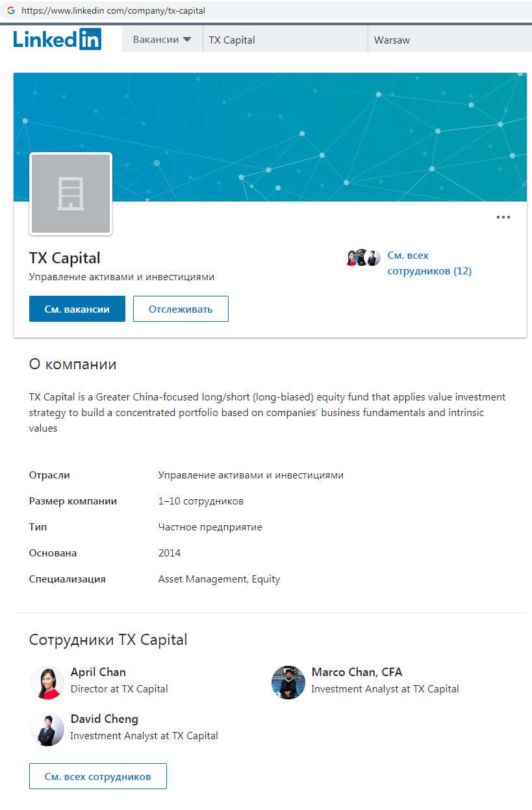The image size is (532, 810).
Task: Click the TX Capital placeholder building logo
Action: [71, 194]
